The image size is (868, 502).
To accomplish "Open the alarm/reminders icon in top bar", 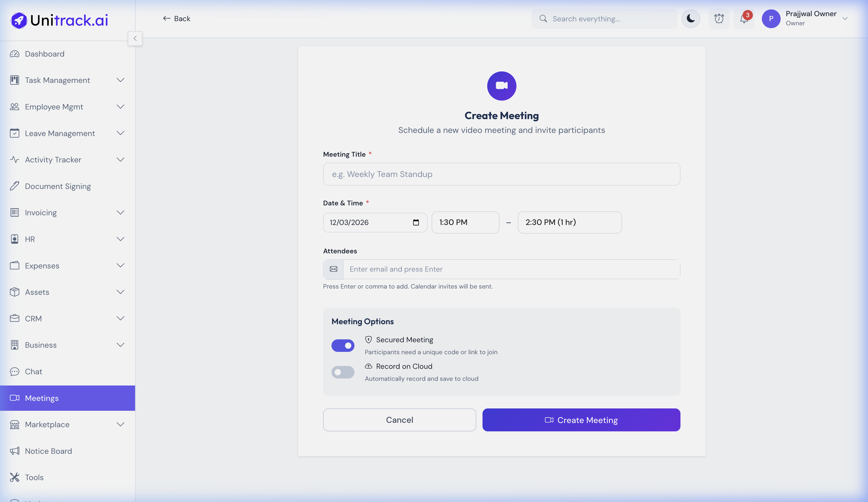I will click(719, 19).
